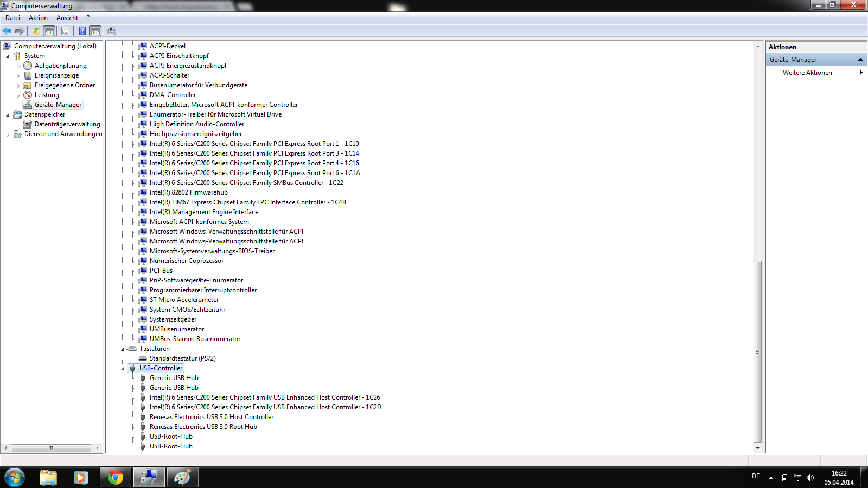Select High Definition Audio-Controller device

coord(197,124)
